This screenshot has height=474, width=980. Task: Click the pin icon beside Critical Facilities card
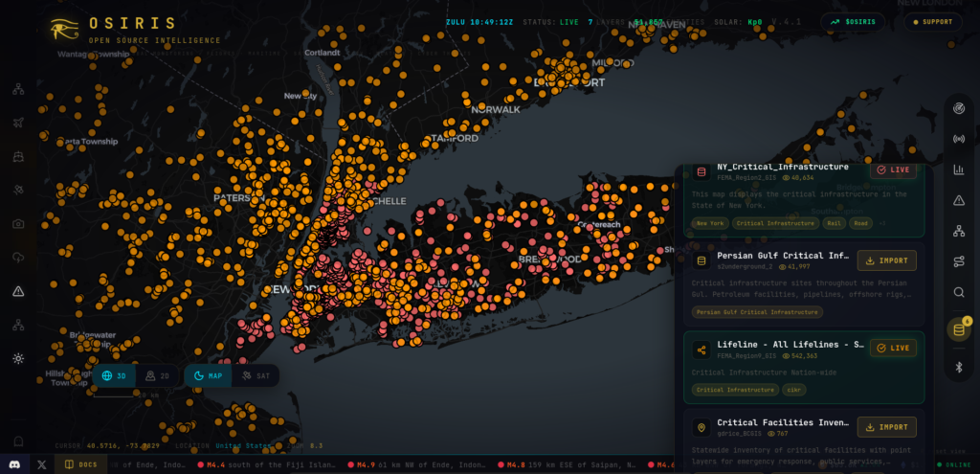point(702,428)
